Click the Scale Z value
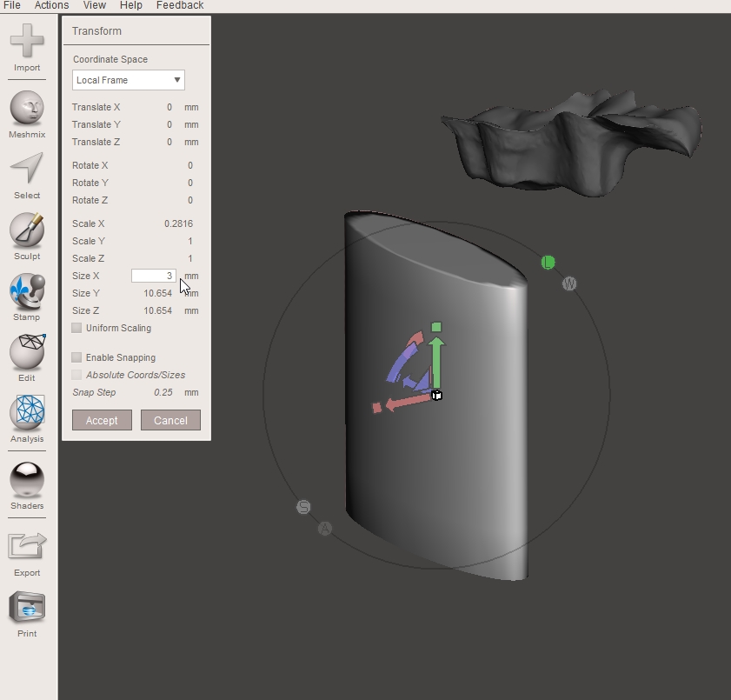731x700 pixels. [190, 258]
